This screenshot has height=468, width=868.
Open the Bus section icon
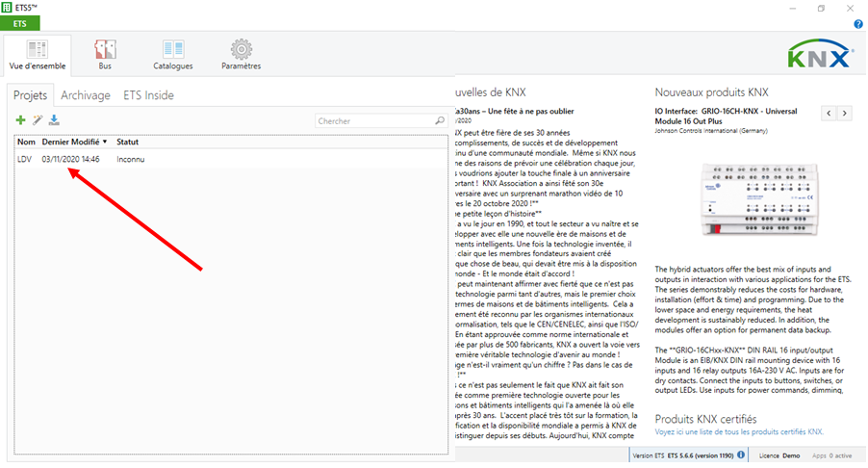click(105, 55)
